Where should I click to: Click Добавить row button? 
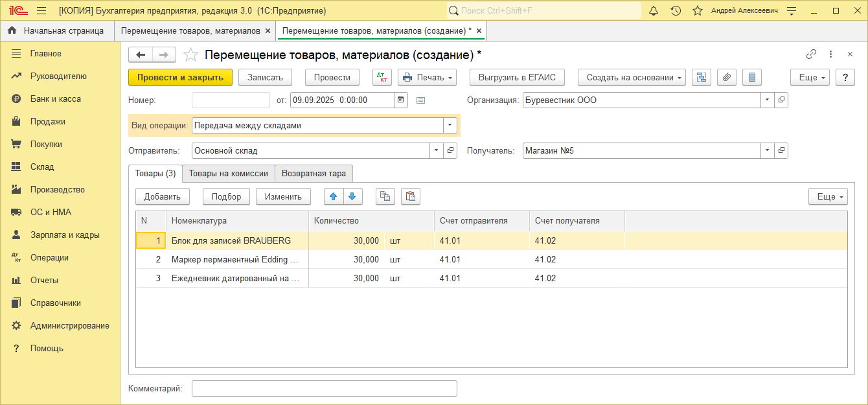pyautogui.click(x=163, y=196)
